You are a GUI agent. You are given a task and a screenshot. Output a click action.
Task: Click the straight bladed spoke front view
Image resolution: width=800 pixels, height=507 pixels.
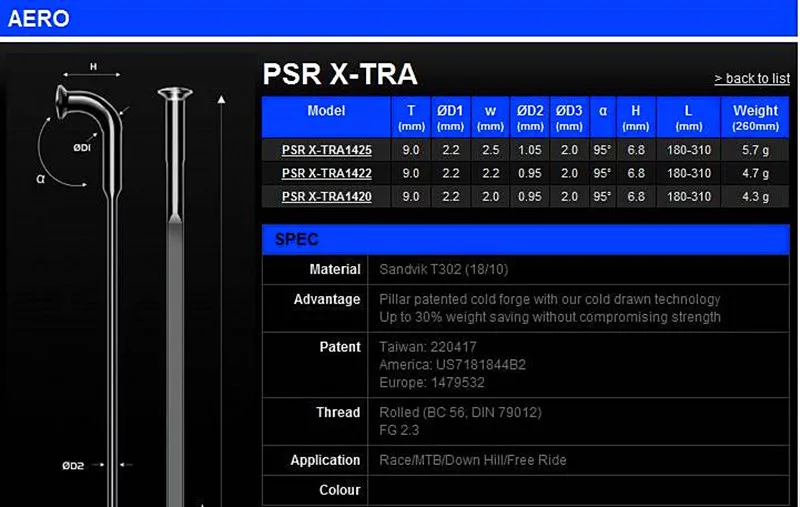(175, 296)
